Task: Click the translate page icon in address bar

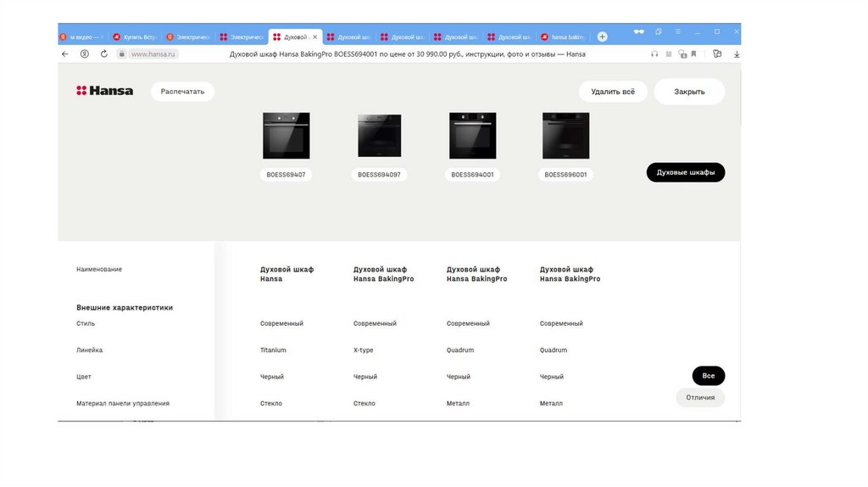Action: [682, 54]
